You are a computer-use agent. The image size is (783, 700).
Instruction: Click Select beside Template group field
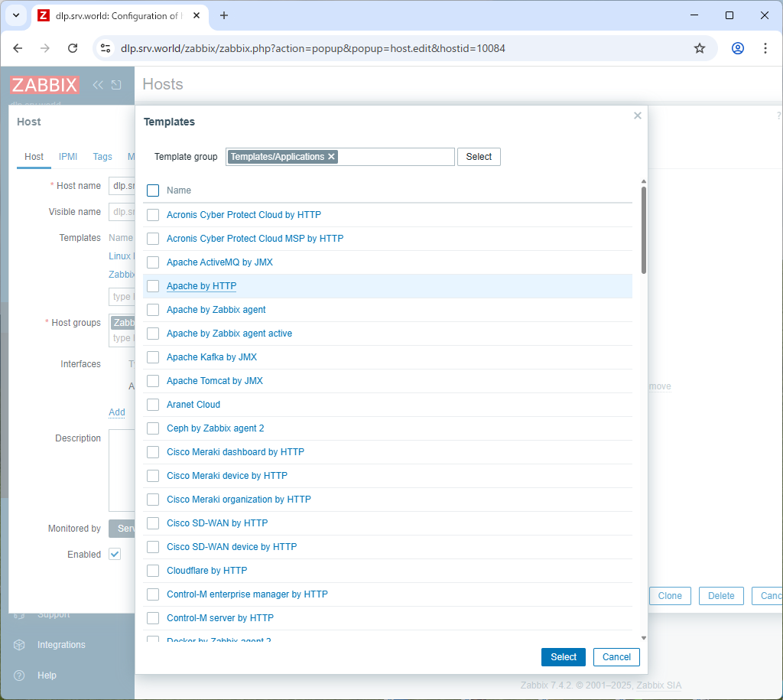(x=479, y=157)
